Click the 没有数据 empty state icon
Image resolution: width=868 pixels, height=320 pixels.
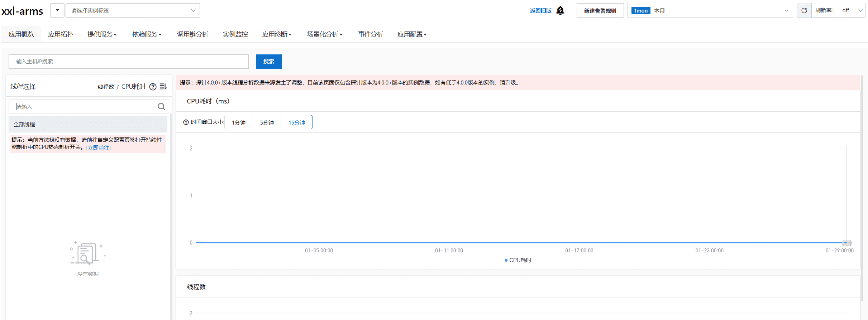88,253
